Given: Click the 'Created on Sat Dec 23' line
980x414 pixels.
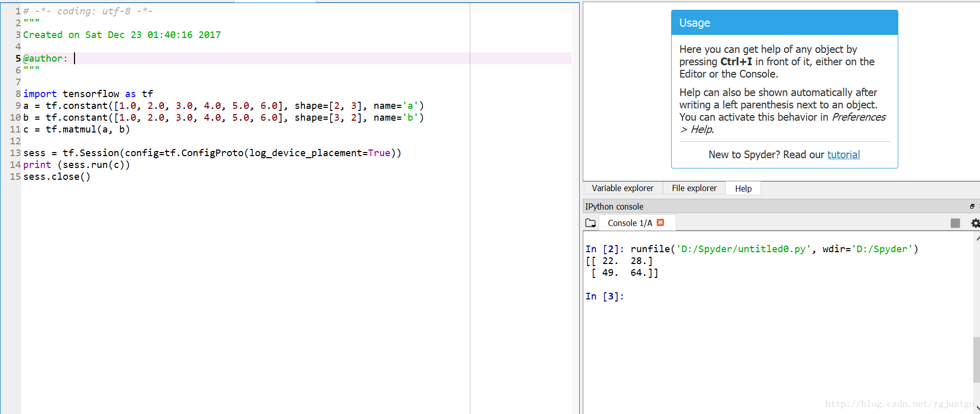Looking at the screenshot, I should point(122,35).
